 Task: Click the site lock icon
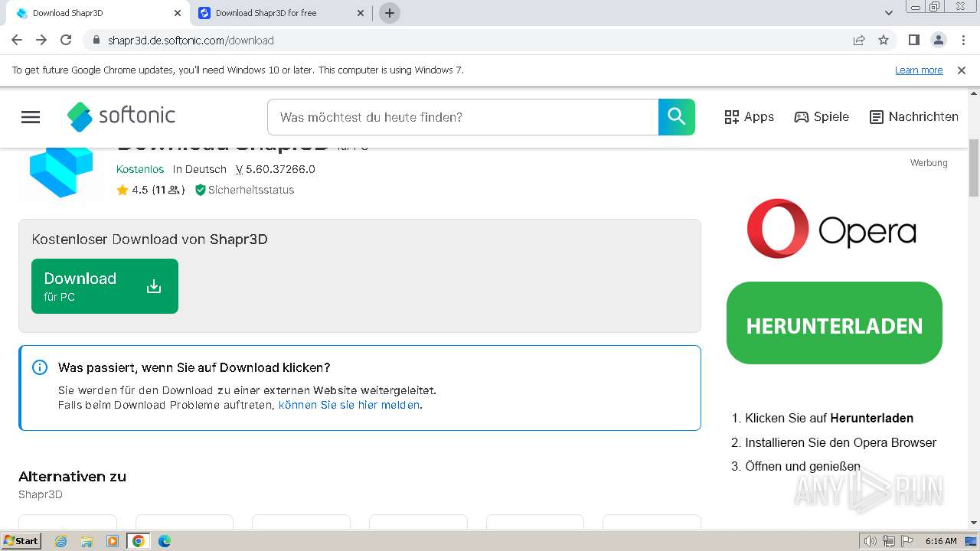coord(96,40)
